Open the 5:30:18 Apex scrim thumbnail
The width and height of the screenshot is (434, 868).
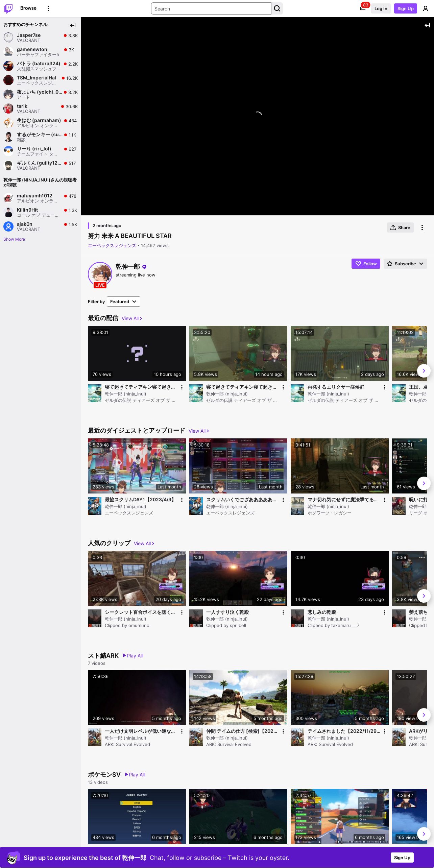238,466
